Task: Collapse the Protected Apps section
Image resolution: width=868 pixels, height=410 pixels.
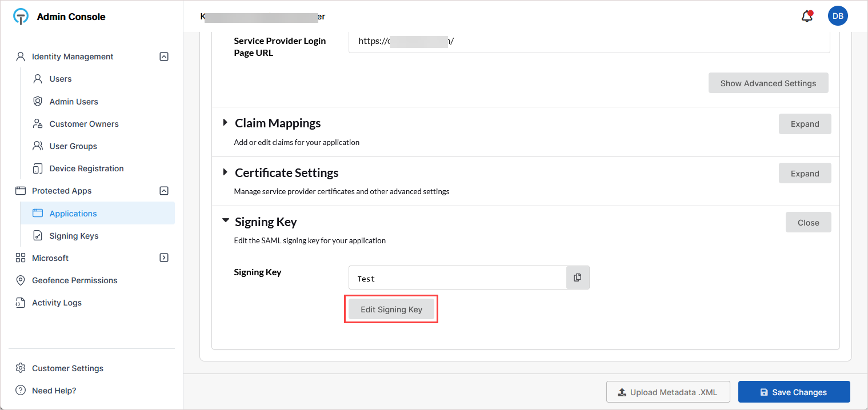Action: (x=164, y=191)
